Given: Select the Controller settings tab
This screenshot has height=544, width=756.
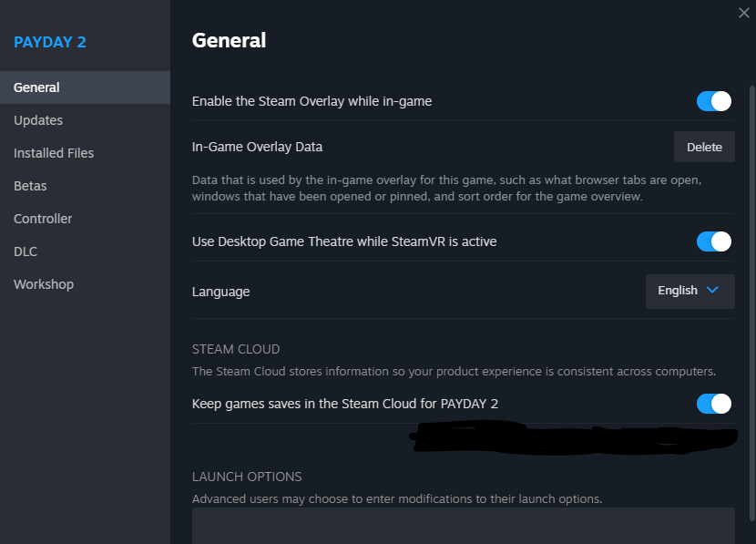Looking at the screenshot, I should point(43,219).
